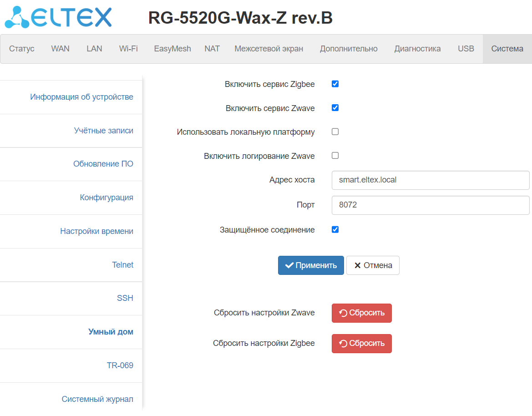This screenshot has height=416, width=532.
Task: Toggle Включить сервис Zwave checkbox
Action: (335, 108)
